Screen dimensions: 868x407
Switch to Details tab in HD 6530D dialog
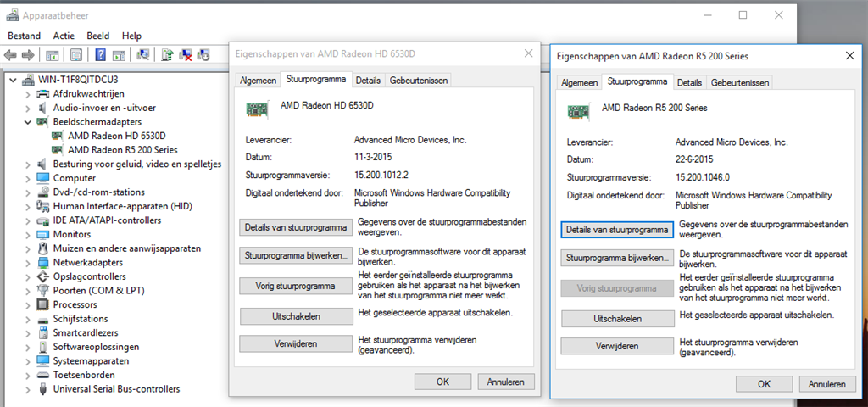(x=368, y=81)
